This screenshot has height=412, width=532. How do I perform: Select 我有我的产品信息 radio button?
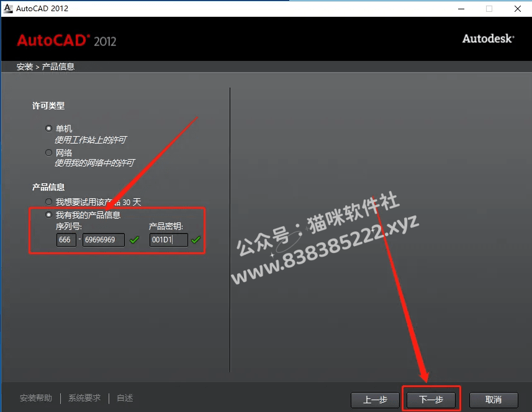(48, 214)
